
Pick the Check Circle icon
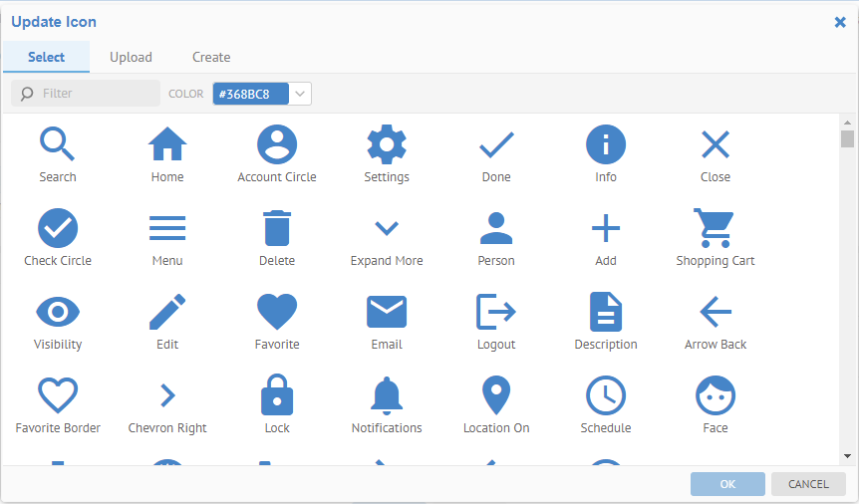click(58, 229)
